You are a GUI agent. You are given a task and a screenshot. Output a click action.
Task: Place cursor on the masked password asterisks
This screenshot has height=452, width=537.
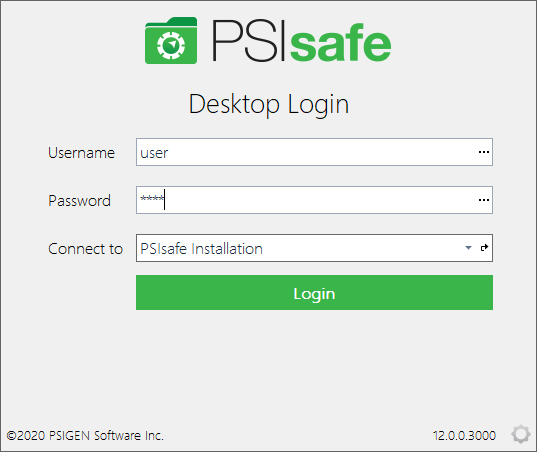tap(152, 199)
